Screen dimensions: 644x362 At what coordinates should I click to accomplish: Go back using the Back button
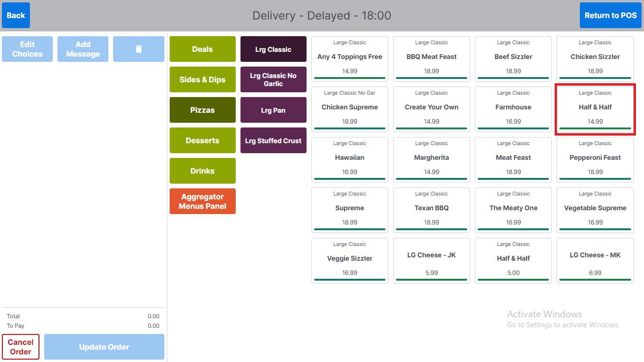16,15
